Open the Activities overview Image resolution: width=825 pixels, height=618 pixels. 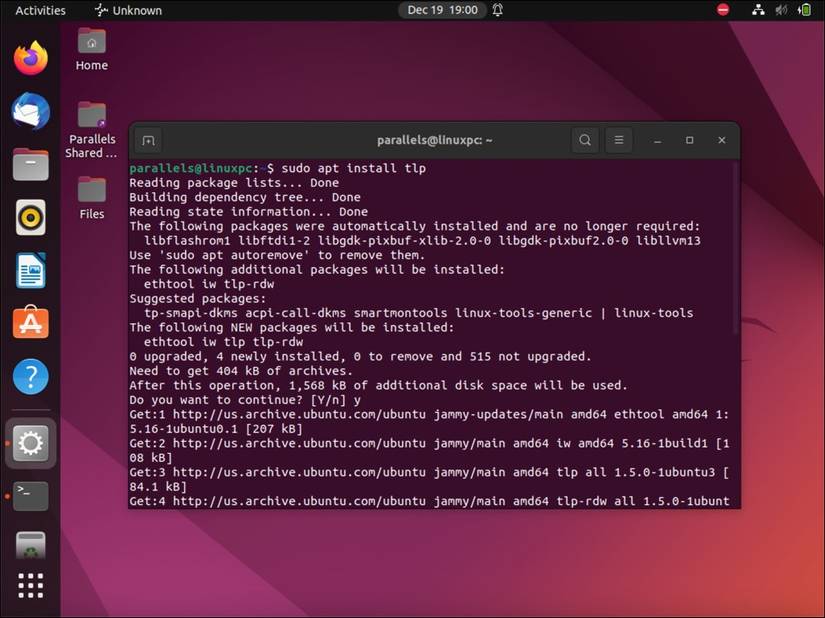point(39,10)
